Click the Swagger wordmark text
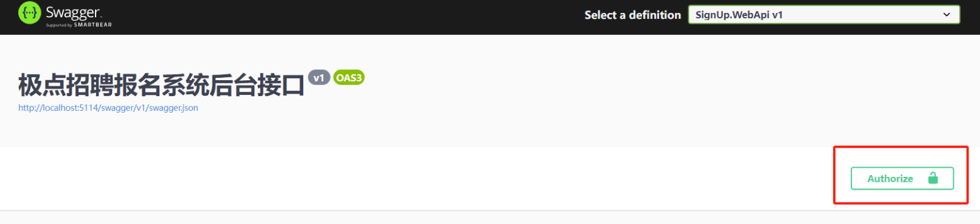This screenshot has width=980, height=224. coord(73,12)
